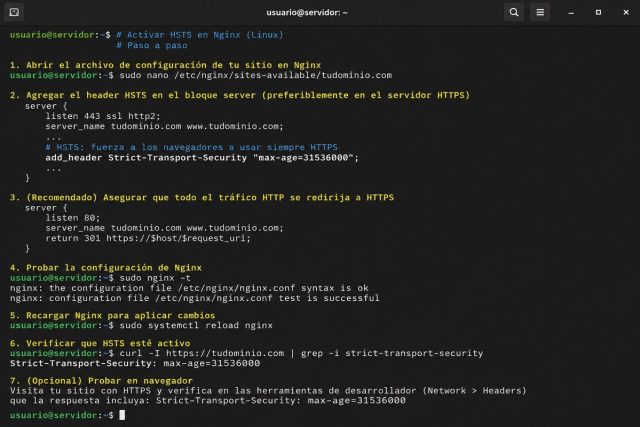Open the terminal search magnifier
The width and height of the screenshot is (640, 427).
[514, 12]
